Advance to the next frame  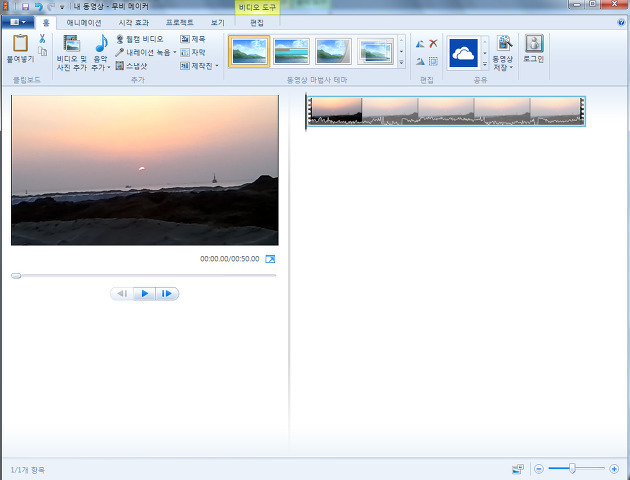click(x=167, y=294)
